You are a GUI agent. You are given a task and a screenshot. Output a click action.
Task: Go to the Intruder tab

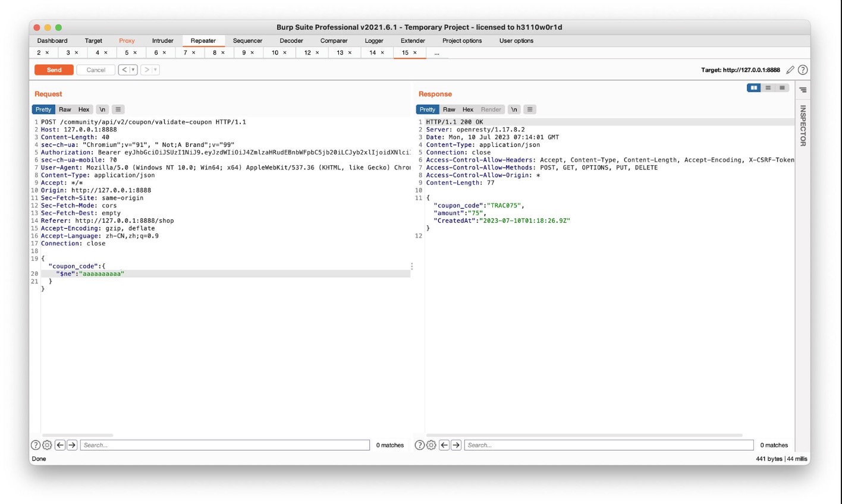pos(163,41)
